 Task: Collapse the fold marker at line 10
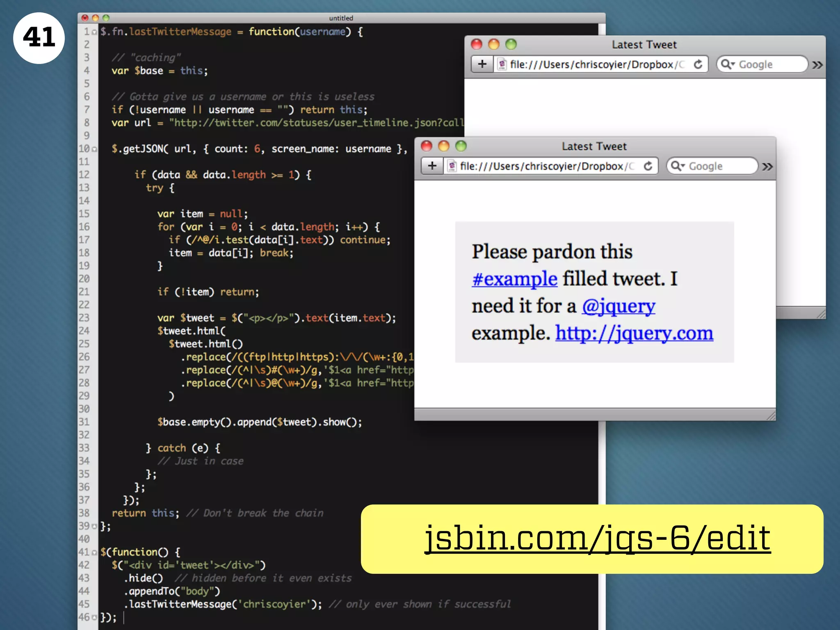[95, 149]
